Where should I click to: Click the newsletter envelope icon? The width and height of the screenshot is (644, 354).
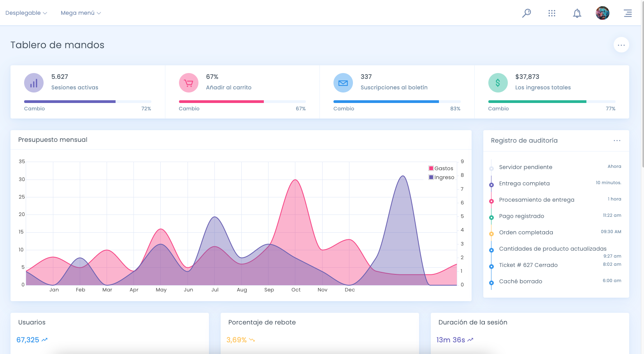tap(343, 83)
